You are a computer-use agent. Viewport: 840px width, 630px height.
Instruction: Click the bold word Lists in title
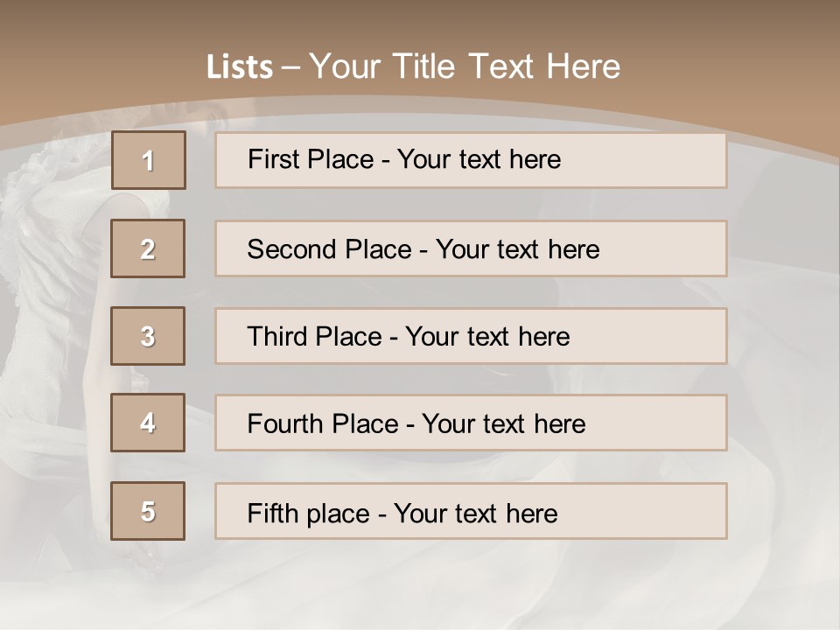point(240,67)
